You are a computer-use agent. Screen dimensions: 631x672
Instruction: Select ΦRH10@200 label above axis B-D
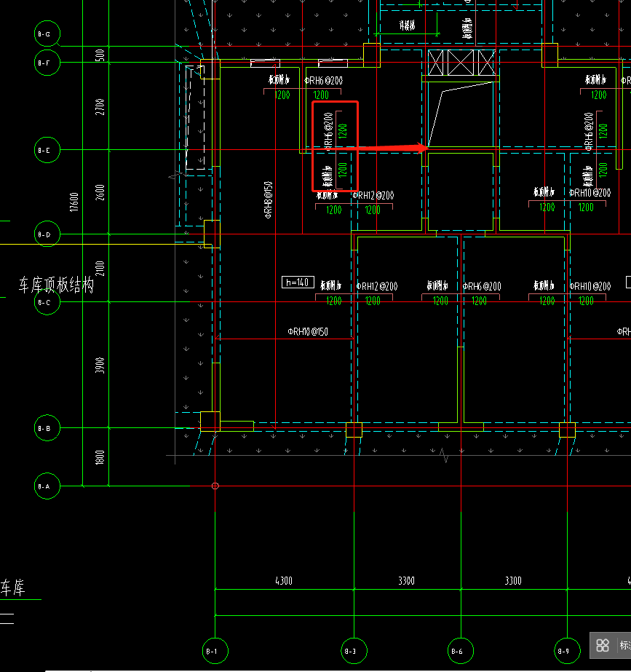590,193
